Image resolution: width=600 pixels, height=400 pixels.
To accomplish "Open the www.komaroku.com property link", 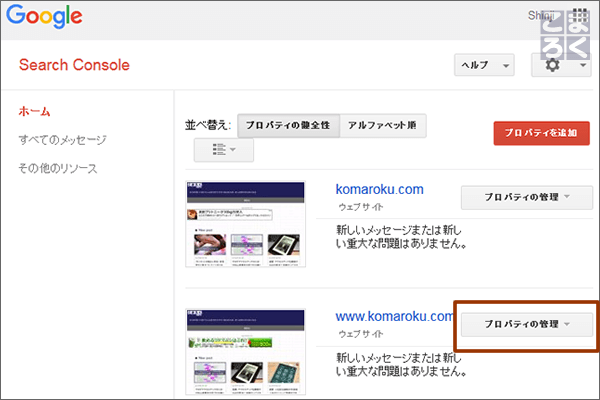I will (x=394, y=317).
